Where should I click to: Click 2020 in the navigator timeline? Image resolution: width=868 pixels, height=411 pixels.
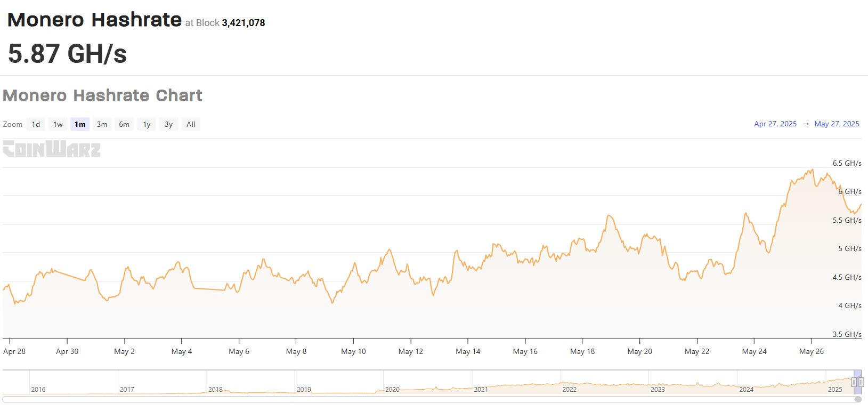pyautogui.click(x=392, y=390)
